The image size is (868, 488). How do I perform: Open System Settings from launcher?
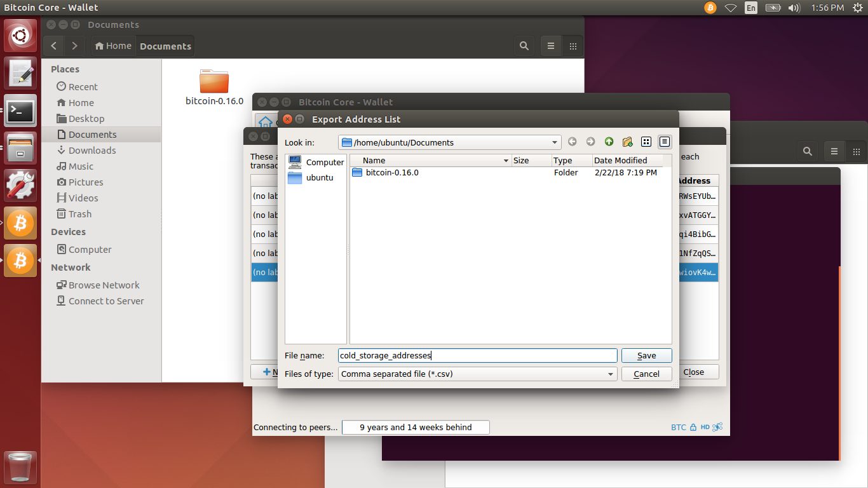pos(20,186)
